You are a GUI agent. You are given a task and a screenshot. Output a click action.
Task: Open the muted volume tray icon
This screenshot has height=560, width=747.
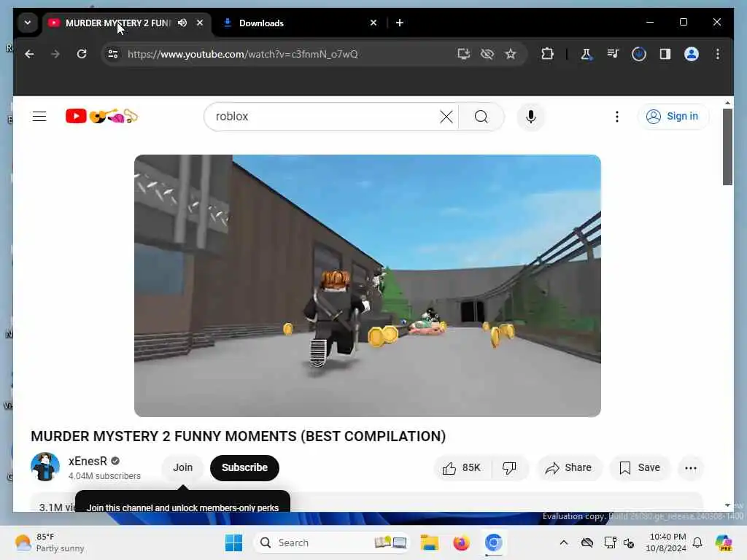(x=629, y=542)
